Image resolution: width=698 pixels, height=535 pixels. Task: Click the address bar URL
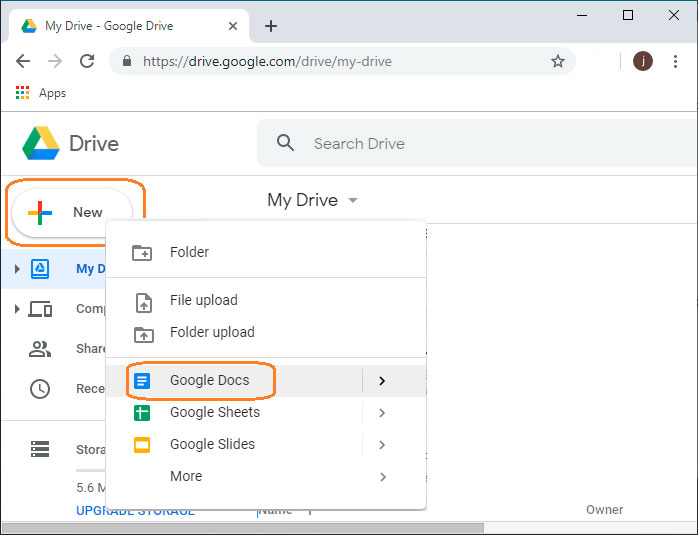tap(267, 61)
